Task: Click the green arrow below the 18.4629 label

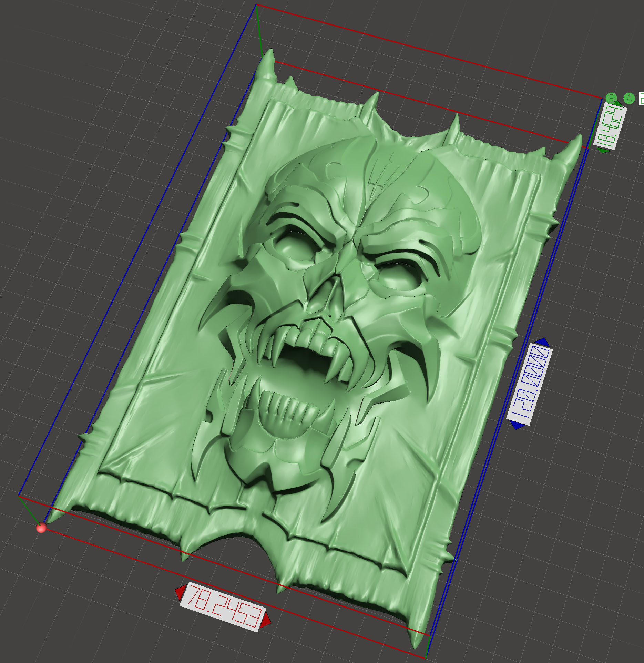Action: click(x=603, y=151)
